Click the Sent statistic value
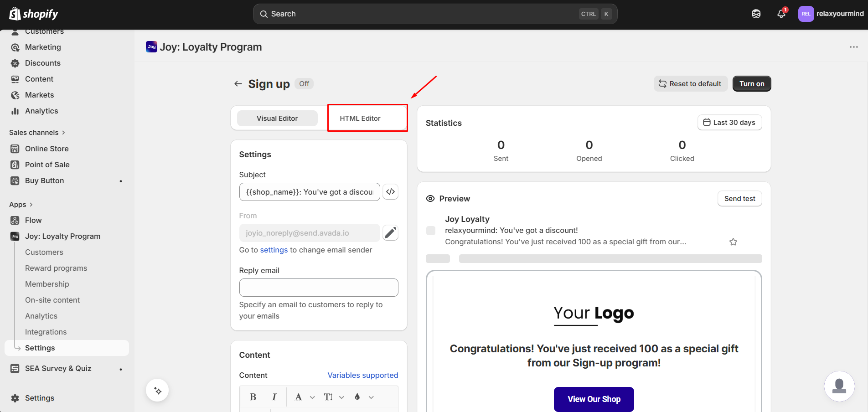This screenshot has height=412, width=868. (501, 145)
